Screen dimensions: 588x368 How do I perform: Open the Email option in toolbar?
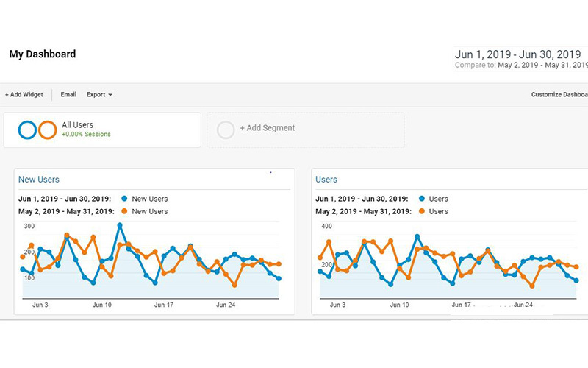click(x=68, y=95)
